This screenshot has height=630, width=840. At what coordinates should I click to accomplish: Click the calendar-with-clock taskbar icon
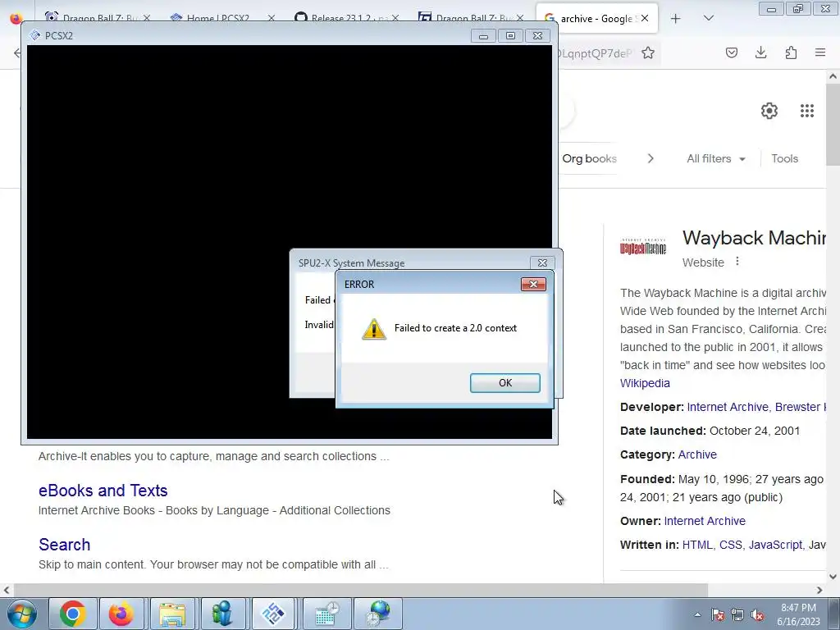coord(326,614)
